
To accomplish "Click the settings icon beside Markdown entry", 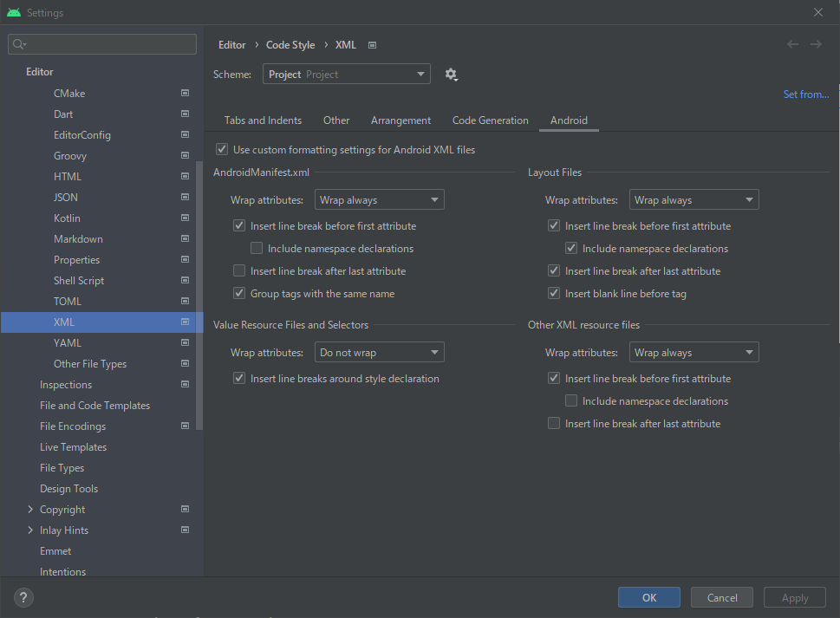I will point(184,238).
